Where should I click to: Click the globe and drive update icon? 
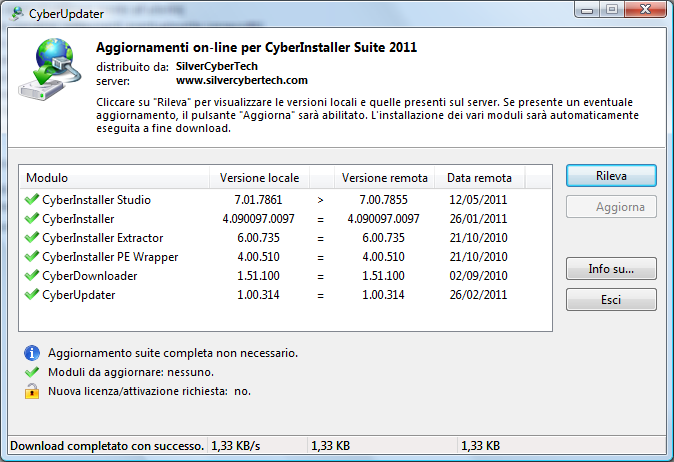pyautogui.click(x=50, y=69)
